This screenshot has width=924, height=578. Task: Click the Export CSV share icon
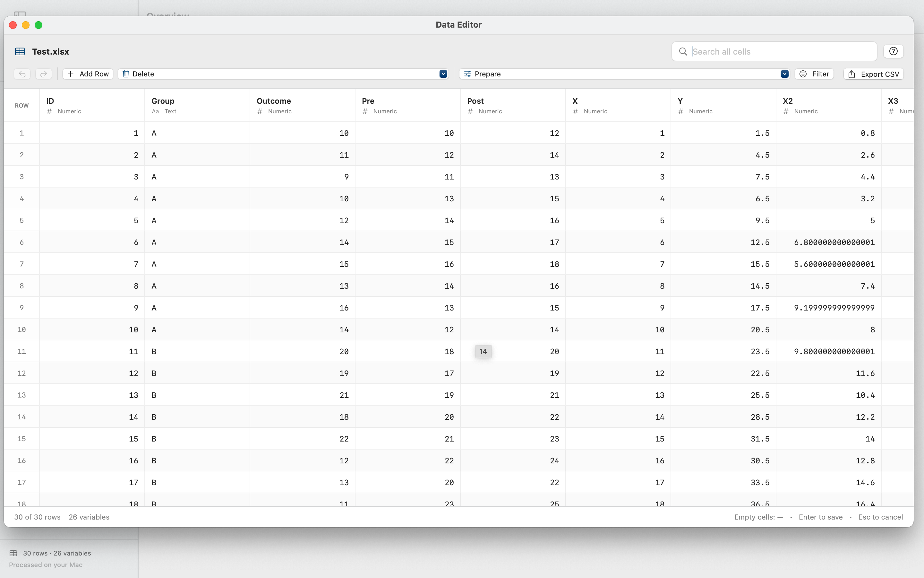[852, 74]
